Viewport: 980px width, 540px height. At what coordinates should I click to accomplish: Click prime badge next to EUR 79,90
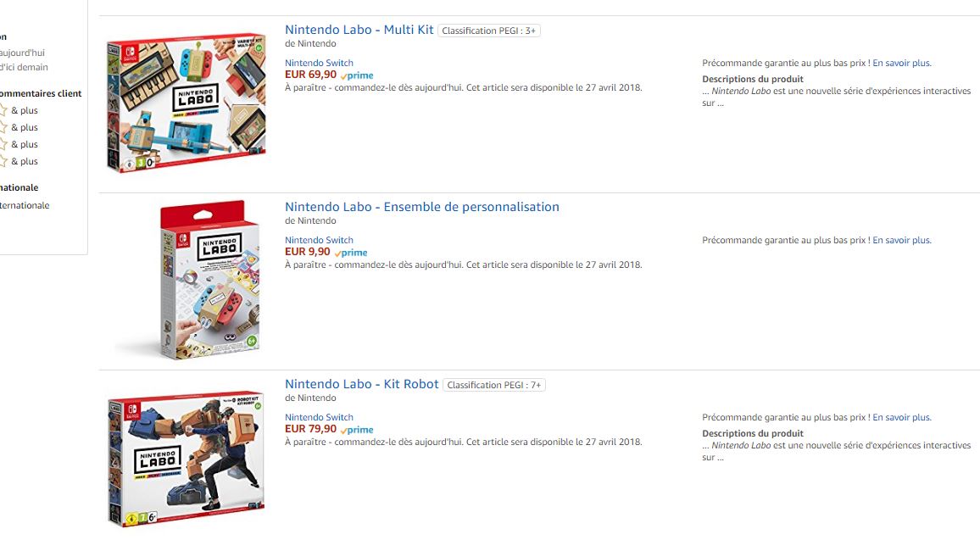coord(357,430)
